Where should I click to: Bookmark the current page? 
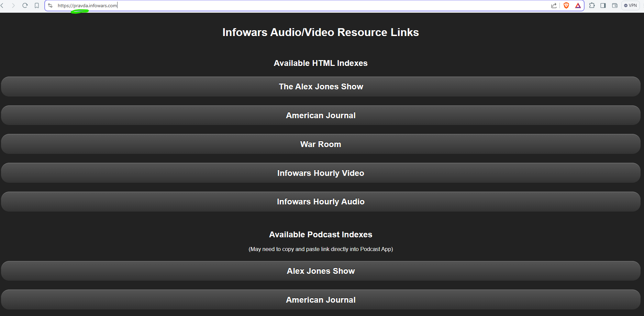coord(37,5)
